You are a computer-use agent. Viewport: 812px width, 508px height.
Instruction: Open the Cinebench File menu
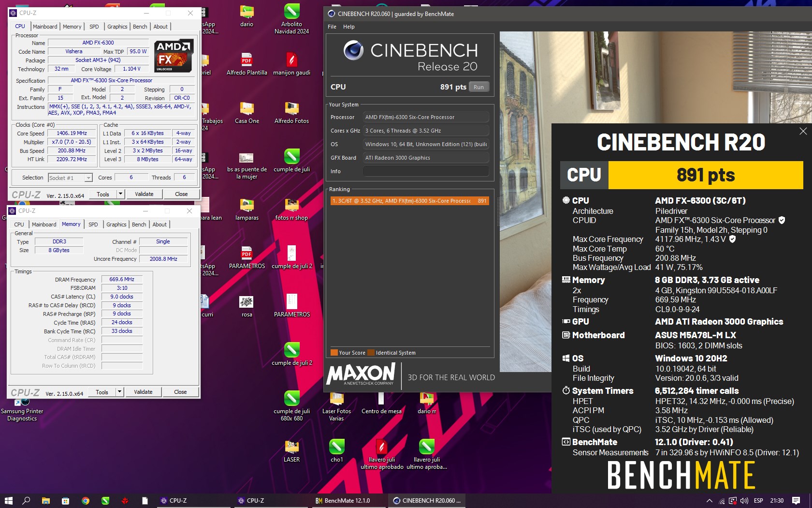332,27
